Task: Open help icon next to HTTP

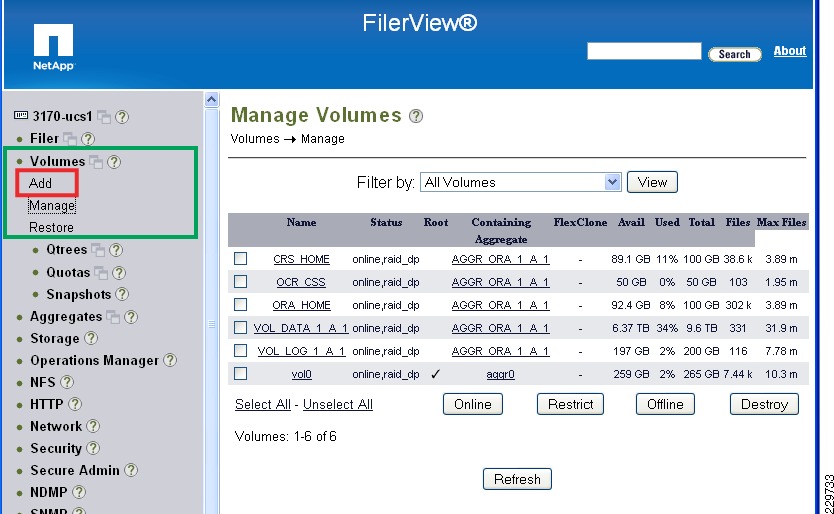Action: [75, 404]
